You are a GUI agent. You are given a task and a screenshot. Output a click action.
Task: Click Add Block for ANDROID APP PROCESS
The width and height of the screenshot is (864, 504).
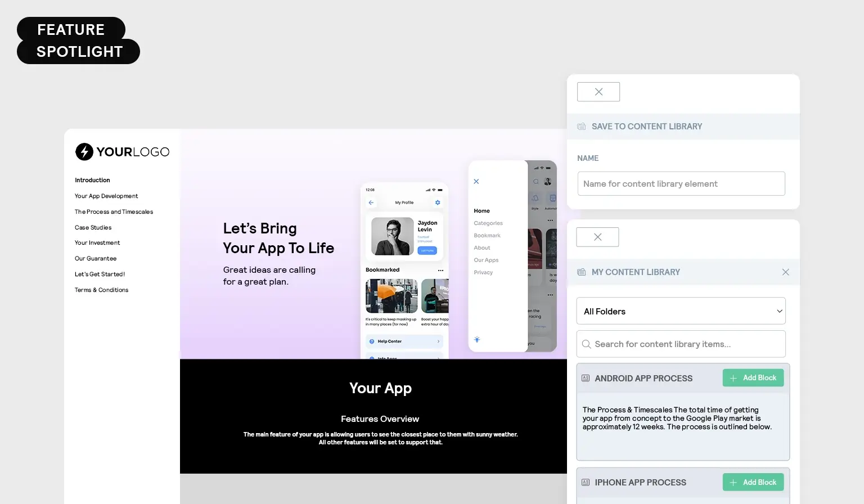[753, 377]
